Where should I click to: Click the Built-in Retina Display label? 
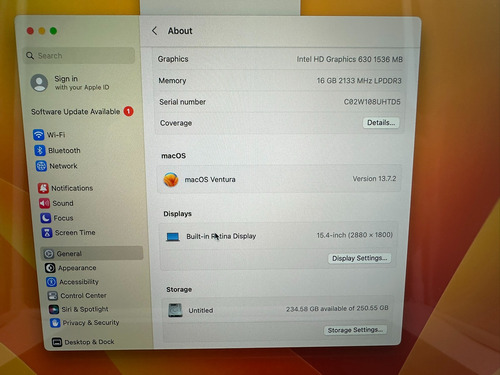[x=221, y=236]
